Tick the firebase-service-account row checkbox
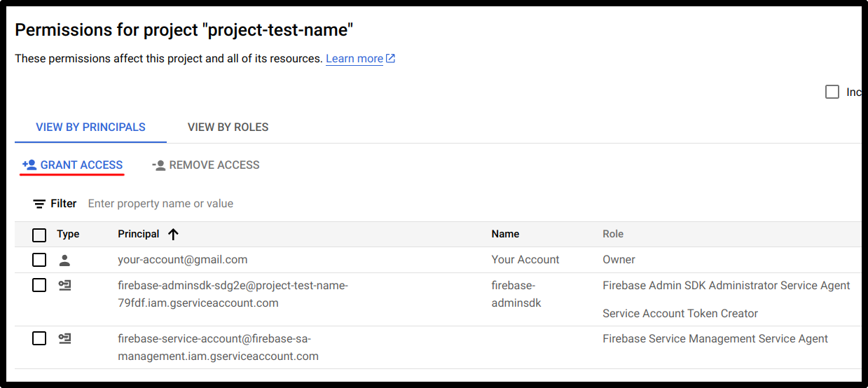 39,339
